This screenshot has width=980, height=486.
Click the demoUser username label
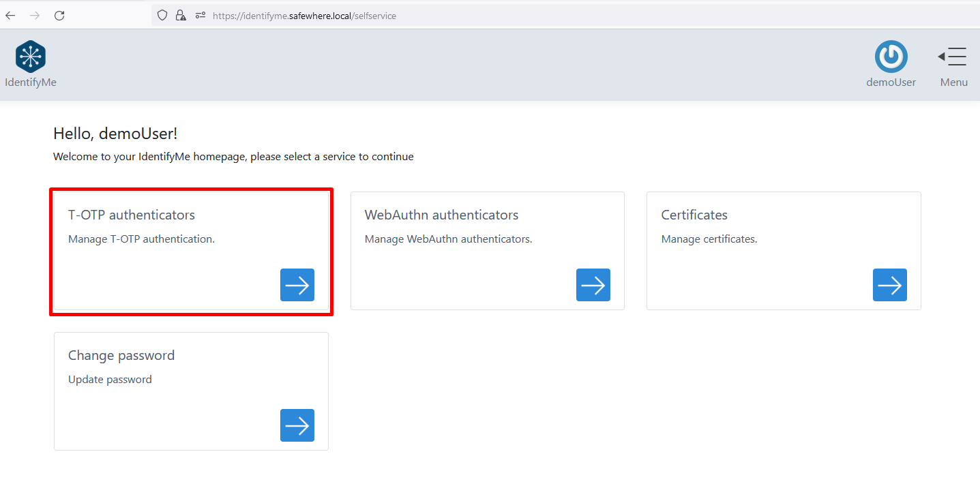tap(891, 82)
